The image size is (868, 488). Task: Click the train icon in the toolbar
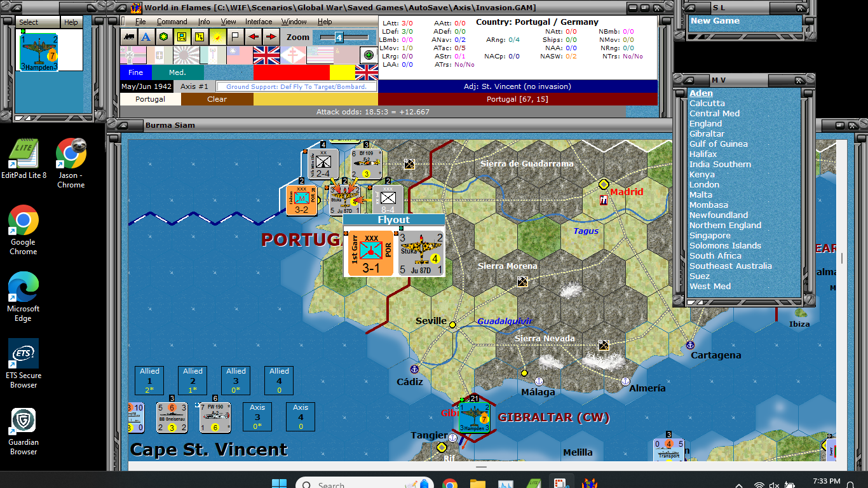(129, 37)
